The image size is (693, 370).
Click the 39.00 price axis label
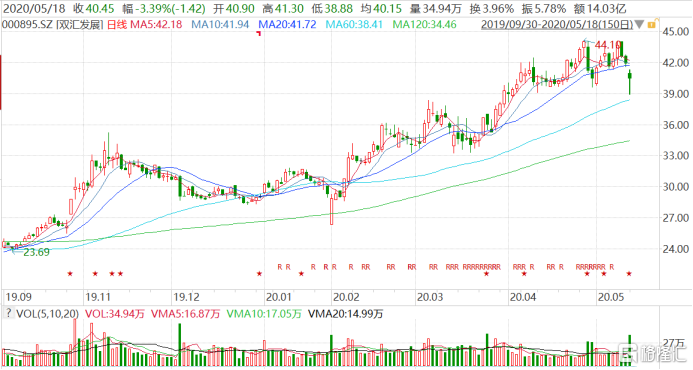(676, 94)
